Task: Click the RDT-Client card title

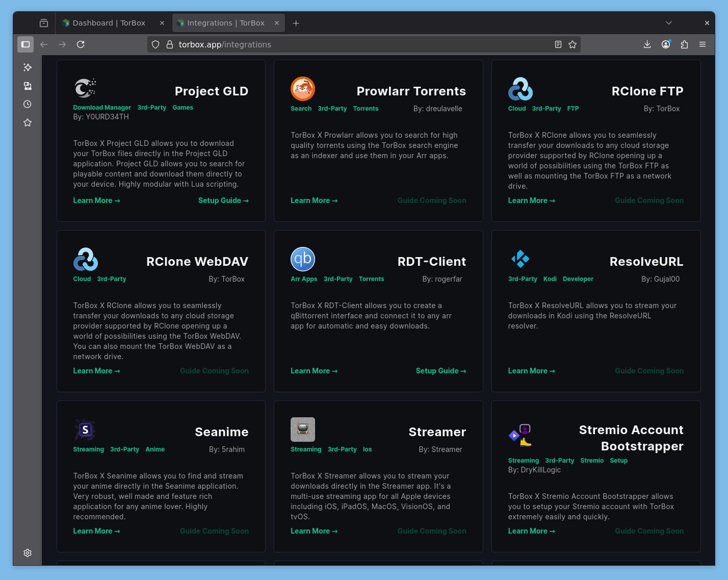Action: tap(432, 261)
